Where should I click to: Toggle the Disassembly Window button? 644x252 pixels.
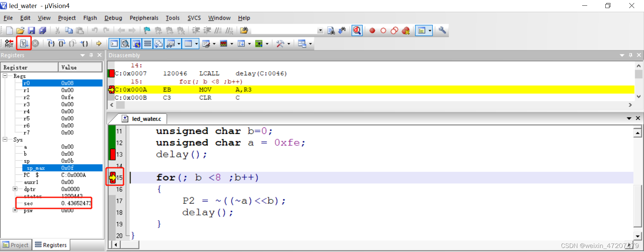pyautogui.click(x=125, y=43)
